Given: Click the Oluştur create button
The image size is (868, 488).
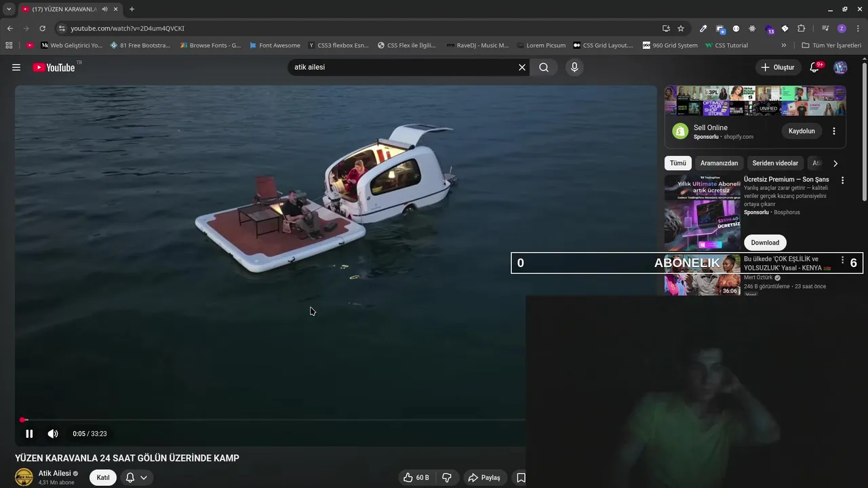Looking at the screenshot, I should [777, 67].
